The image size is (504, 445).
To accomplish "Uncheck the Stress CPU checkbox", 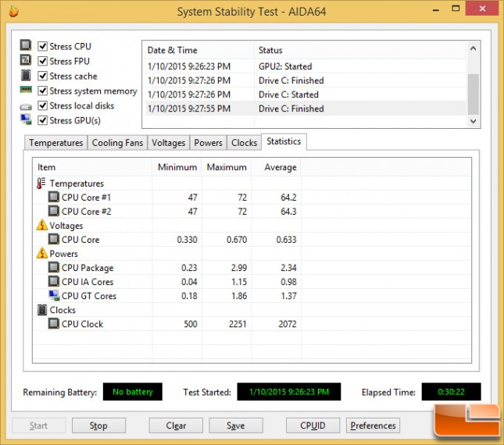I will tap(43, 46).
